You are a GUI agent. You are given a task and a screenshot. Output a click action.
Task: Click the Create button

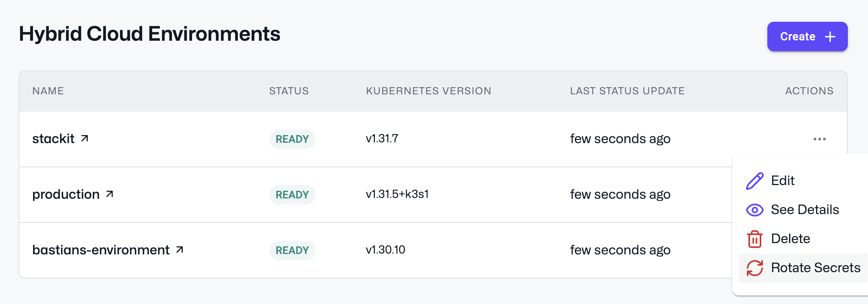point(807,36)
